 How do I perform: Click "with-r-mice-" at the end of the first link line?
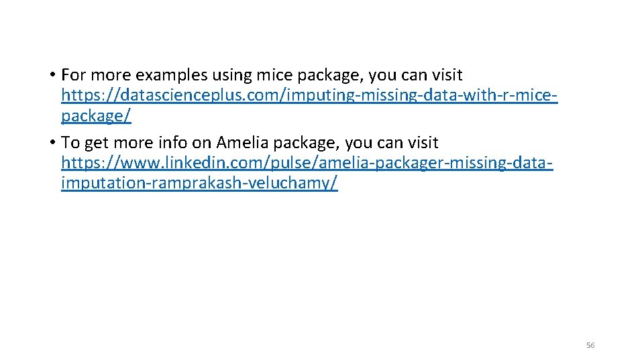coord(510,95)
